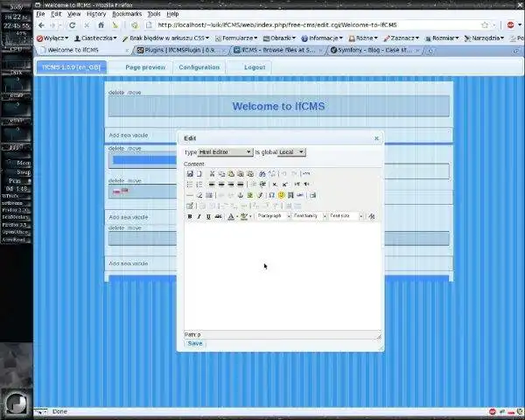Click the Save button in Edit dialog
Screen dimensions: 525x420
(x=195, y=344)
